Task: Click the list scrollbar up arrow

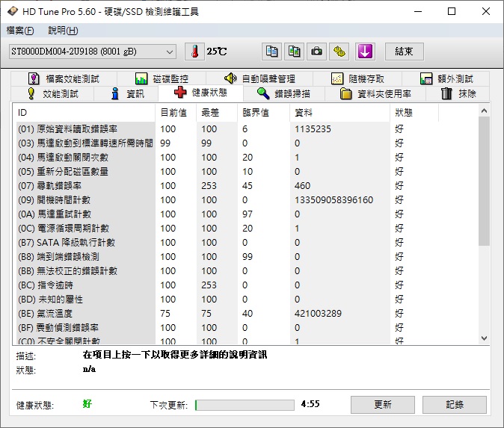Action: 484,111
